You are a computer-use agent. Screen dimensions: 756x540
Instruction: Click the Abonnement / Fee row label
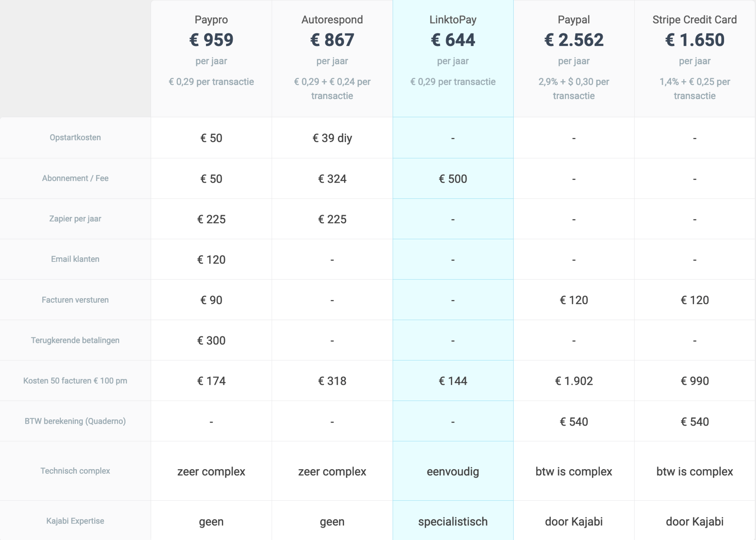tap(75, 178)
